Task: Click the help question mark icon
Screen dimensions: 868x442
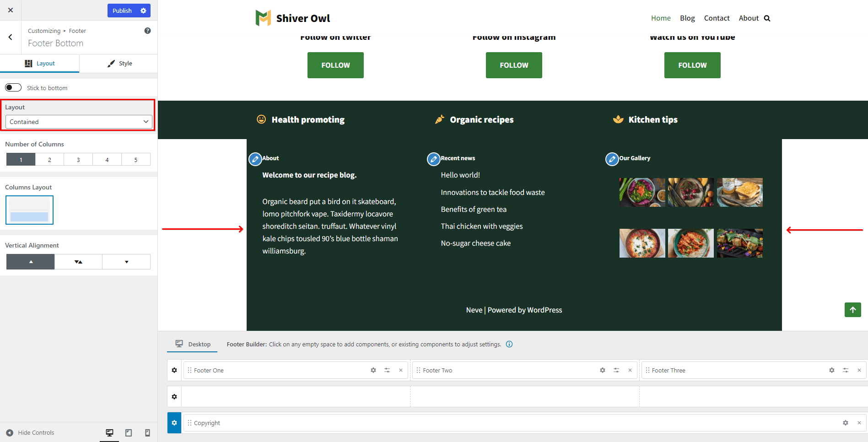Action: click(147, 31)
